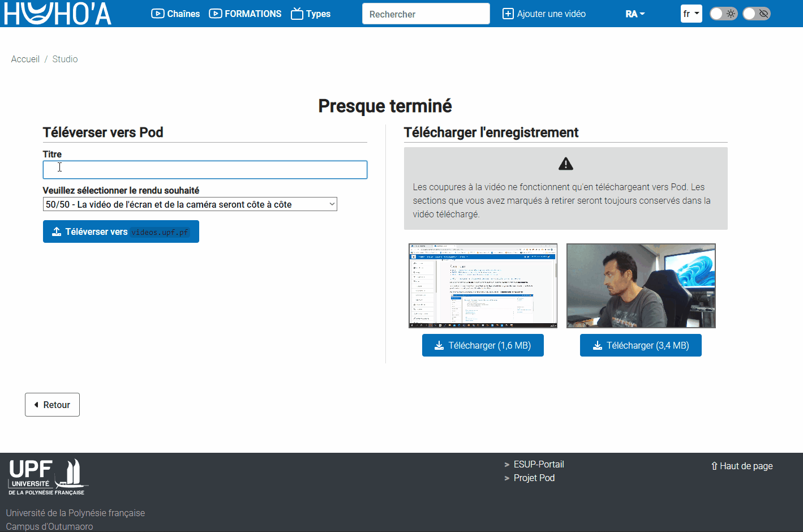The height and width of the screenshot is (532, 803).
Task: Download the 1,6 MB screen recording
Action: click(x=483, y=345)
